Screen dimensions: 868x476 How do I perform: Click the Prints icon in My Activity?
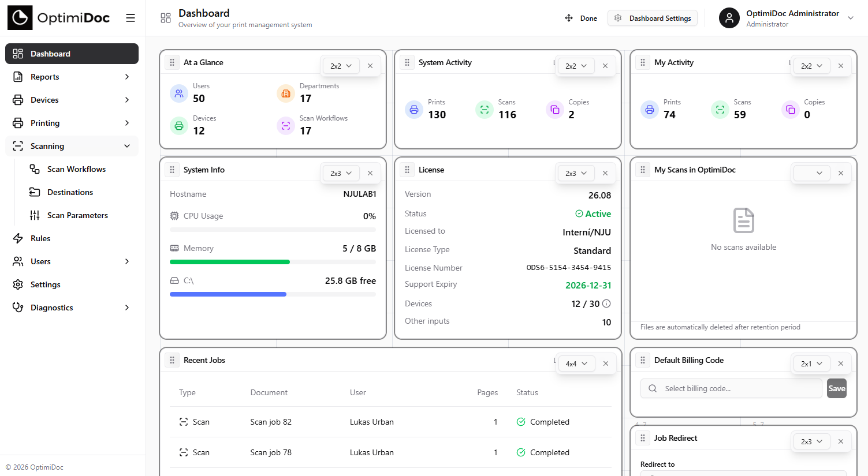point(650,110)
